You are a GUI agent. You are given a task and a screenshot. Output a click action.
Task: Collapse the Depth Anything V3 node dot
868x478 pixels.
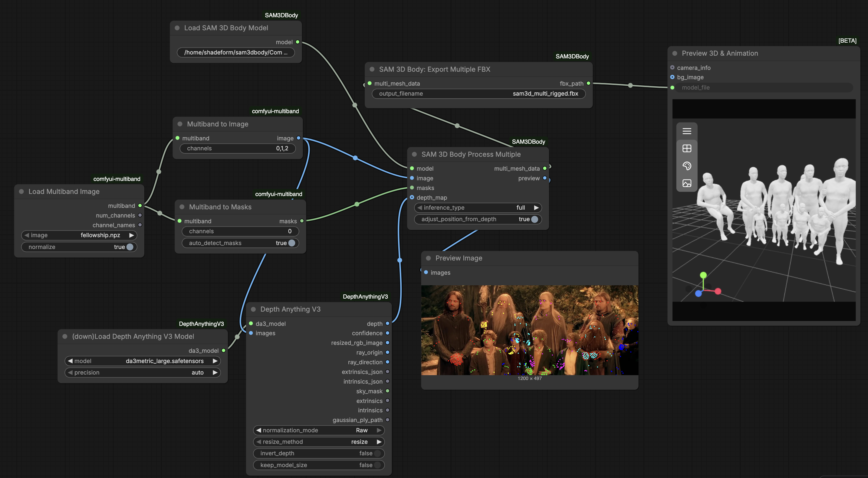(x=253, y=309)
